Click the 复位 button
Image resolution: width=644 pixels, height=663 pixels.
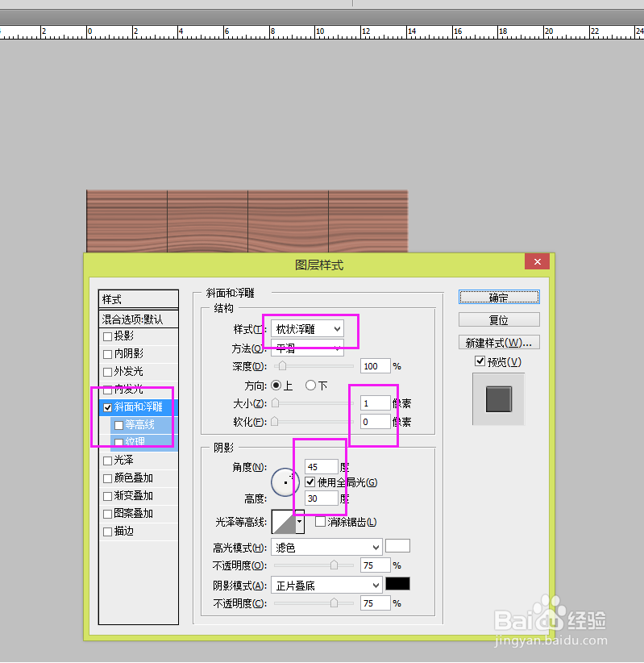pyautogui.click(x=499, y=319)
